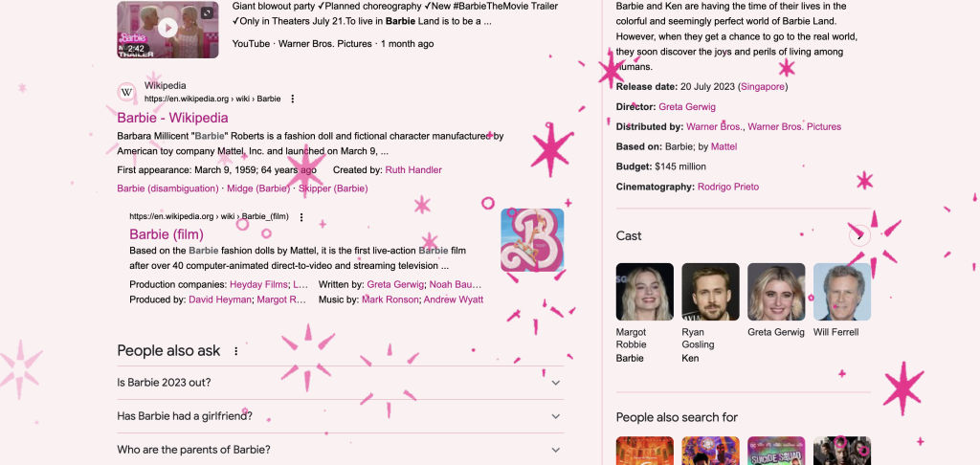Expand 'Is Barbie 2023 out?' question

tap(340, 383)
